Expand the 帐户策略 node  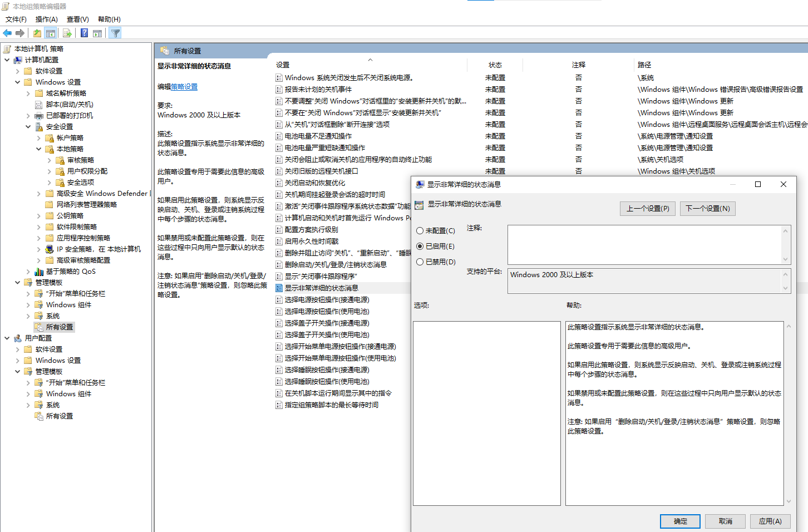38,138
